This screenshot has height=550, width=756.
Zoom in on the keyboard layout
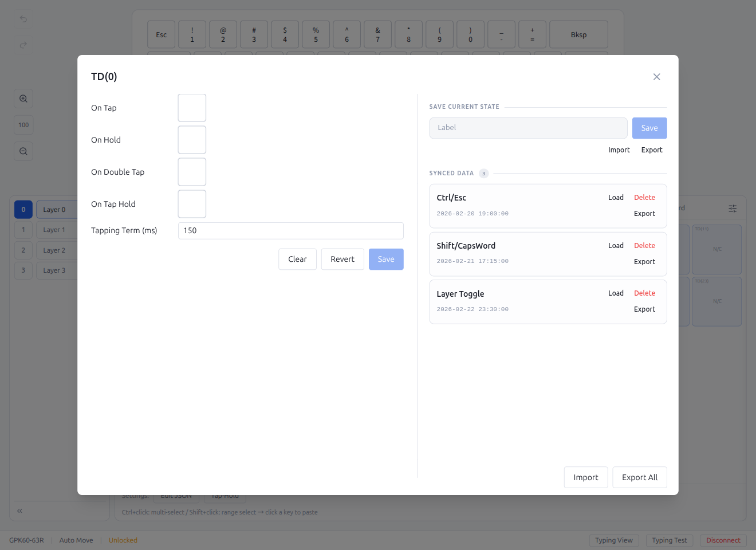click(x=23, y=98)
